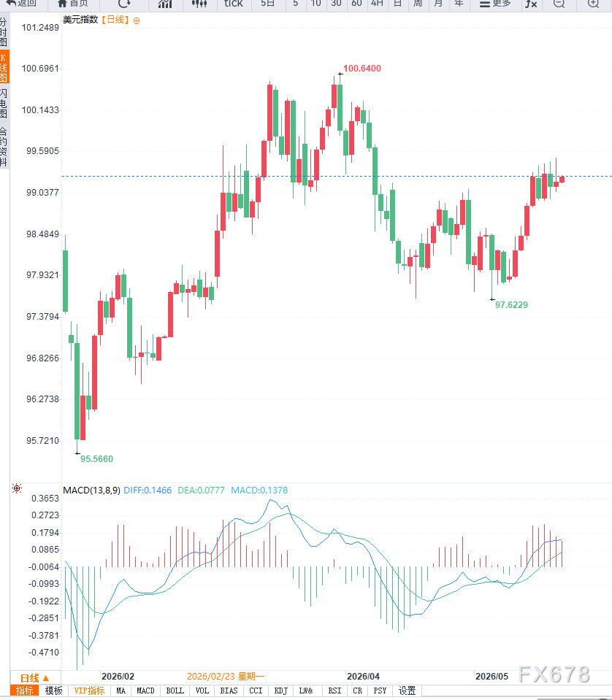Switch to the 模板 tab
The height and width of the screenshot is (700, 612).
[x=53, y=691]
